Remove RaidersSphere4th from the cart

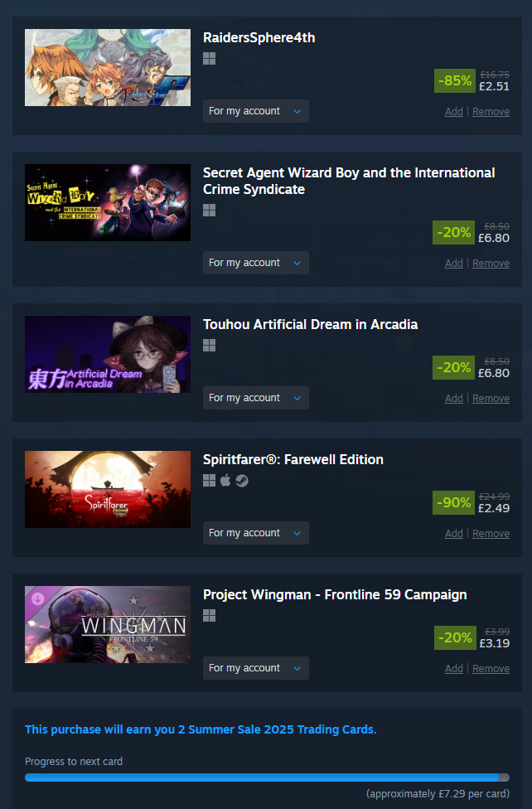coord(491,112)
